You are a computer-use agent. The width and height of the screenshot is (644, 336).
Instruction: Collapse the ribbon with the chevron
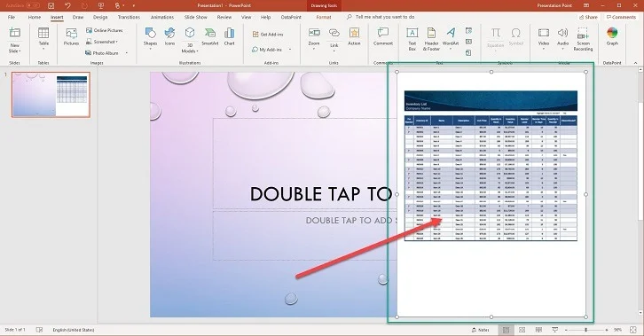635,63
